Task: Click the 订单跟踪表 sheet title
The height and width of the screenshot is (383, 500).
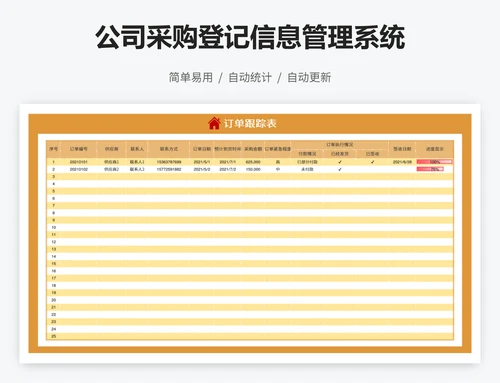Action: pos(250,124)
